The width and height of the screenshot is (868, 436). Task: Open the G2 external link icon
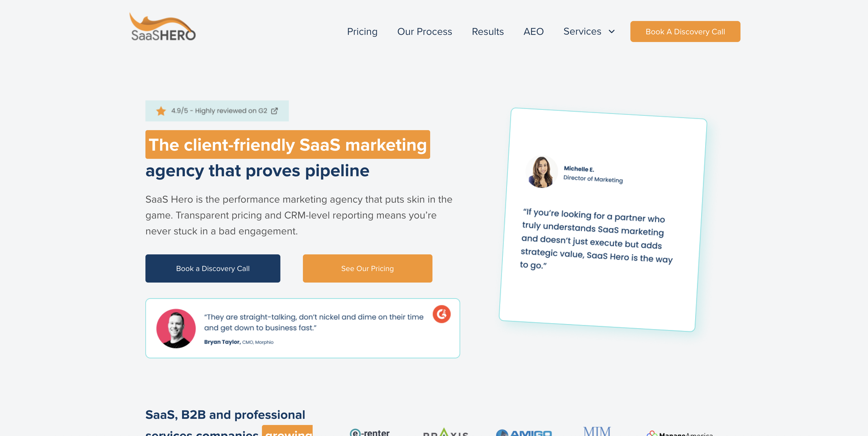pyautogui.click(x=275, y=111)
